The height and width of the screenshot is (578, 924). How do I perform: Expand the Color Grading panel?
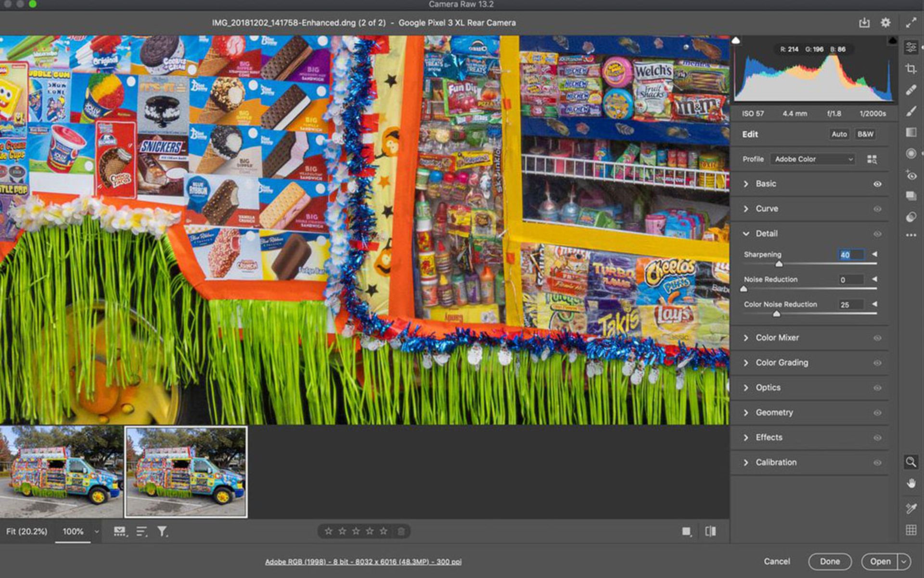click(782, 363)
